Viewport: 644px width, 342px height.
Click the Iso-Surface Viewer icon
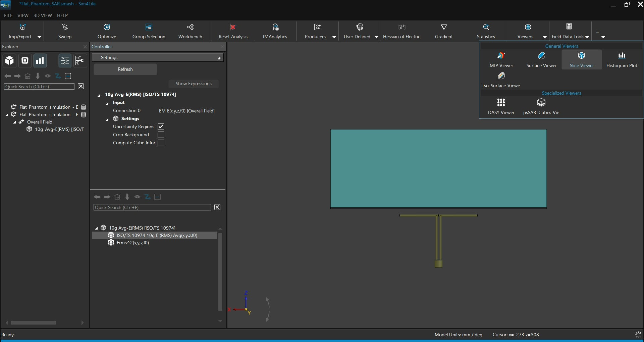501,76
